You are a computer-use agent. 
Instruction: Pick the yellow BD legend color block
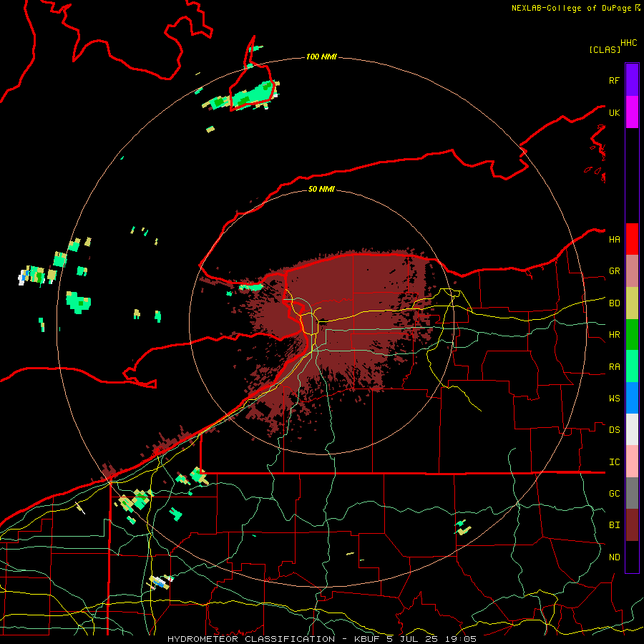tap(632, 303)
